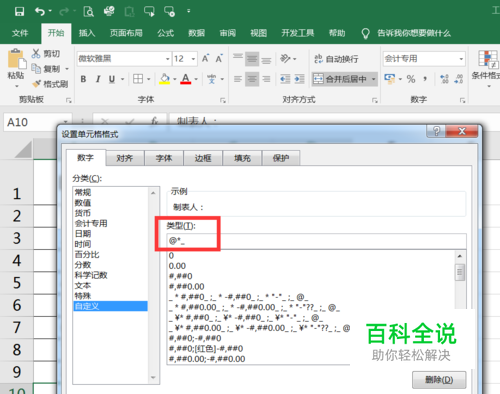Toggle Bold formatting
The image size is (500, 394).
[83, 79]
